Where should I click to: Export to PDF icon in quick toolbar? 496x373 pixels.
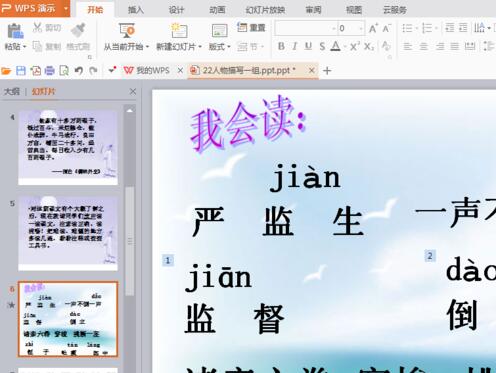pyautogui.click(x=36, y=70)
